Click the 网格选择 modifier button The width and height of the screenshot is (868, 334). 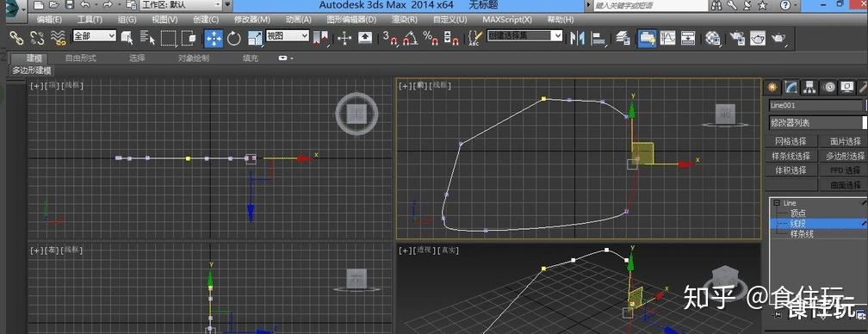(791, 141)
